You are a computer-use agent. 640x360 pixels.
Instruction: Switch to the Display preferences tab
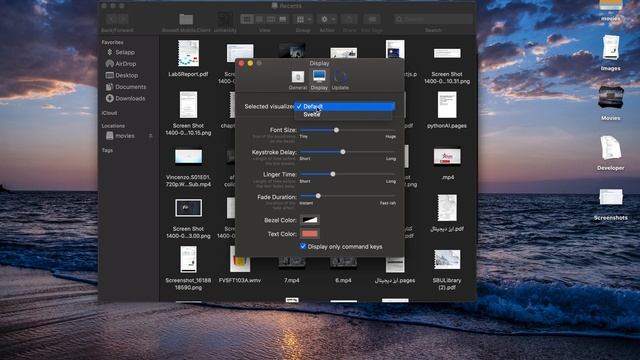pos(319,80)
